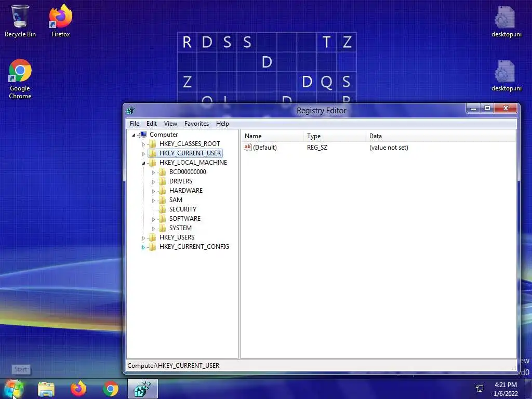Expand the HKEY_CURRENT_CONFIG key
Screen dimensions: 532x399
pyautogui.click(x=143, y=247)
